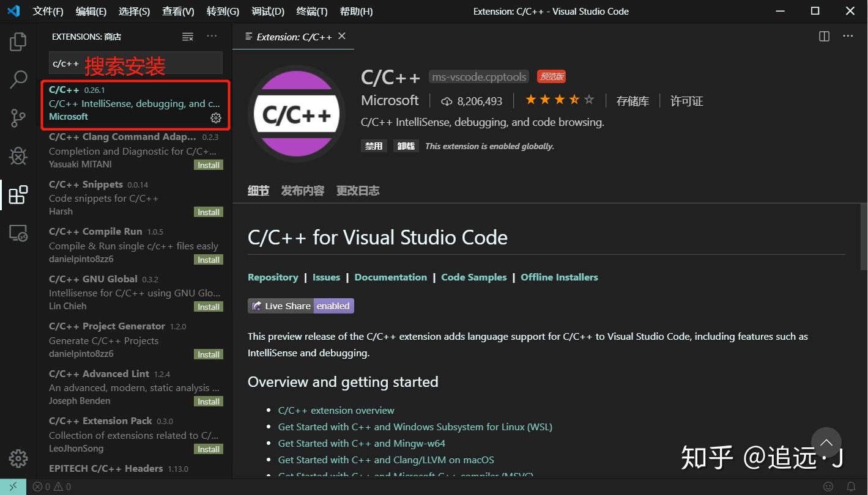
Task: Click the remote window status bar indicator
Action: [x=13, y=487]
